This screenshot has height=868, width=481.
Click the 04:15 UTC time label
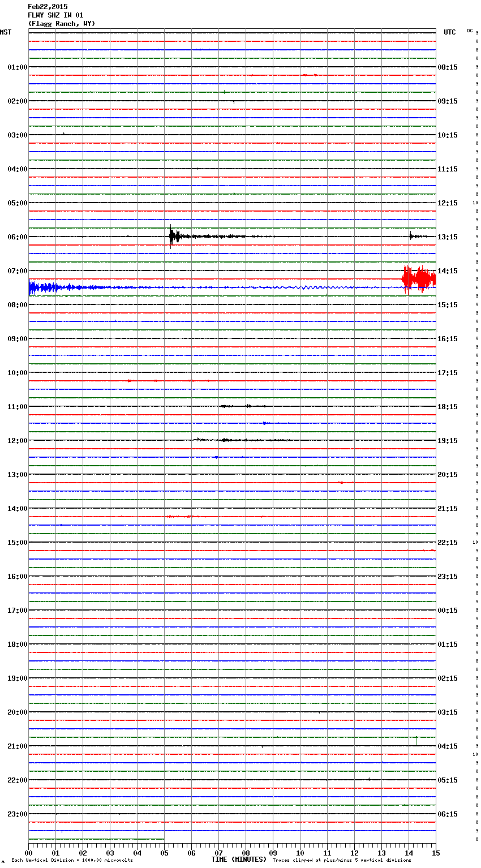pyautogui.click(x=448, y=746)
